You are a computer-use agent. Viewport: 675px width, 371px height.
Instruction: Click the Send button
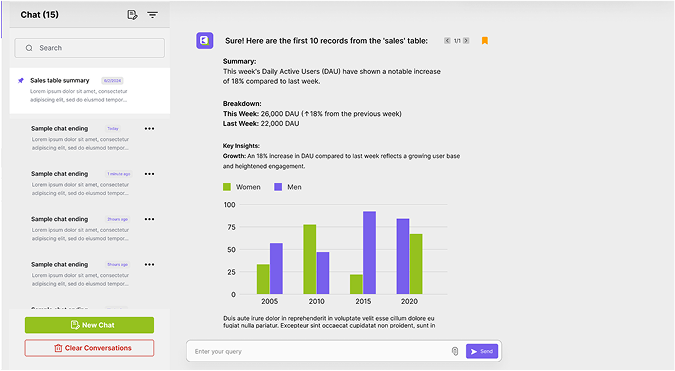(482, 351)
